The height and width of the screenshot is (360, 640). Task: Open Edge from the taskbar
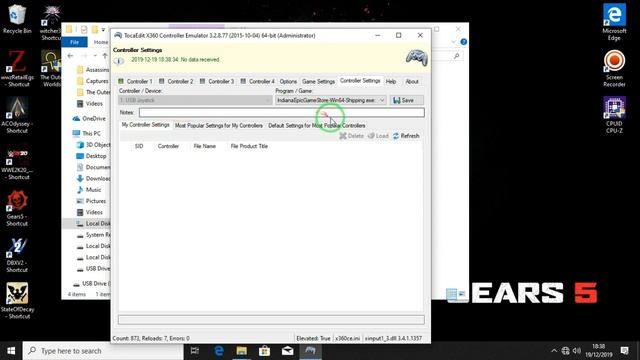pos(219,351)
